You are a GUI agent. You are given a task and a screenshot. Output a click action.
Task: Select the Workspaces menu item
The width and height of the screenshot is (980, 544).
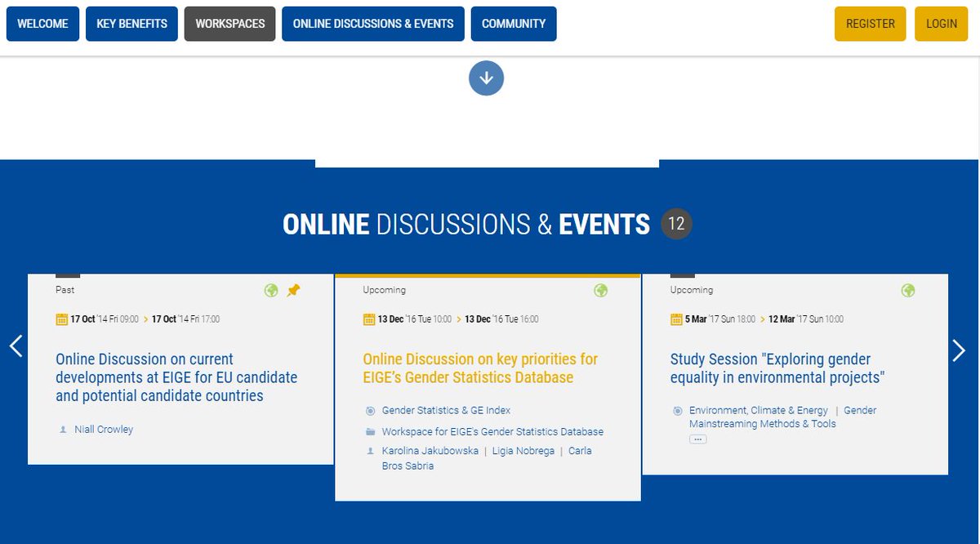[230, 24]
